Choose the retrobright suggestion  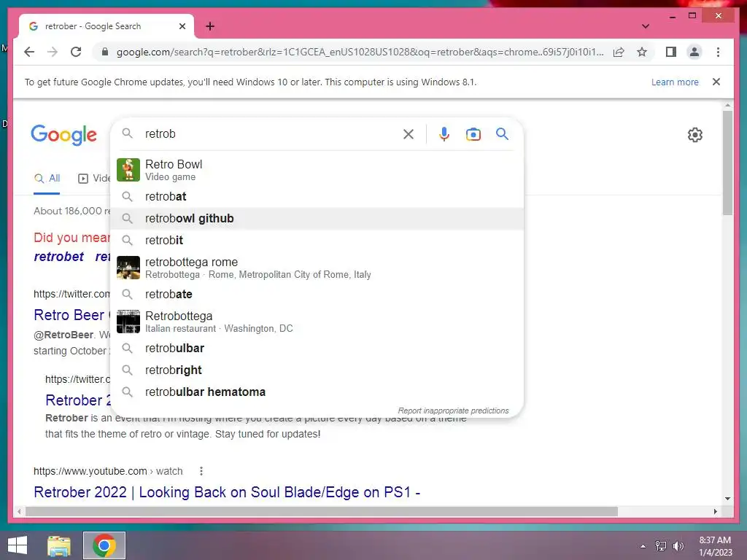[x=317, y=370]
